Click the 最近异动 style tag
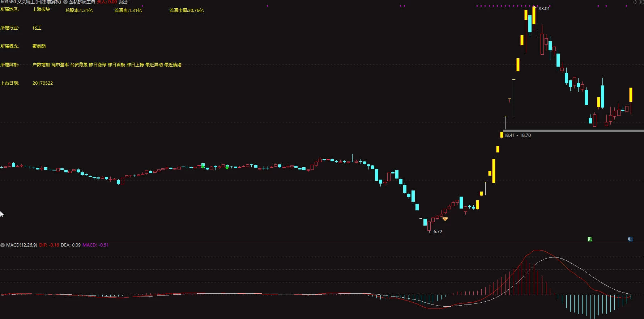 154,65
